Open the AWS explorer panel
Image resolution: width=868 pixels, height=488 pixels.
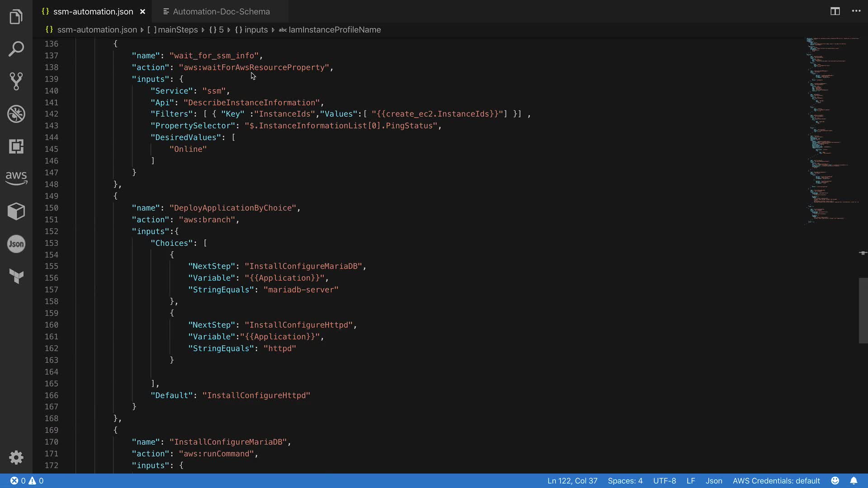click(x=16, y=178)
